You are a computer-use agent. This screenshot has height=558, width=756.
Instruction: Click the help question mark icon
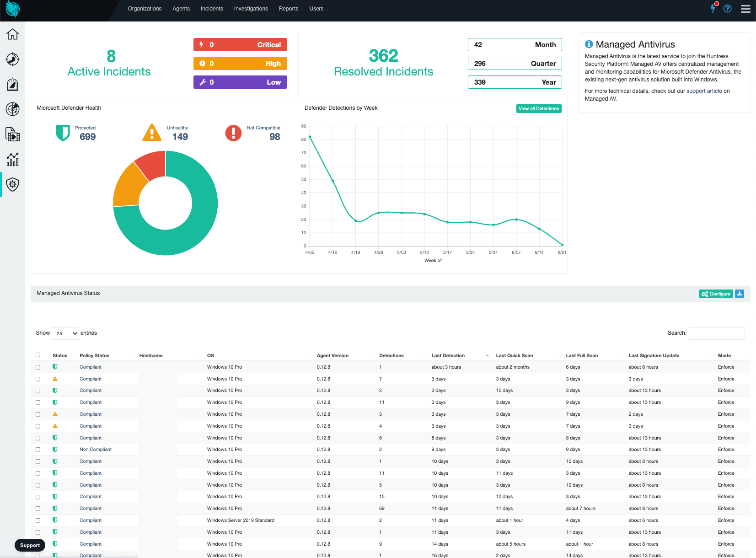click(x=727, y=9)
